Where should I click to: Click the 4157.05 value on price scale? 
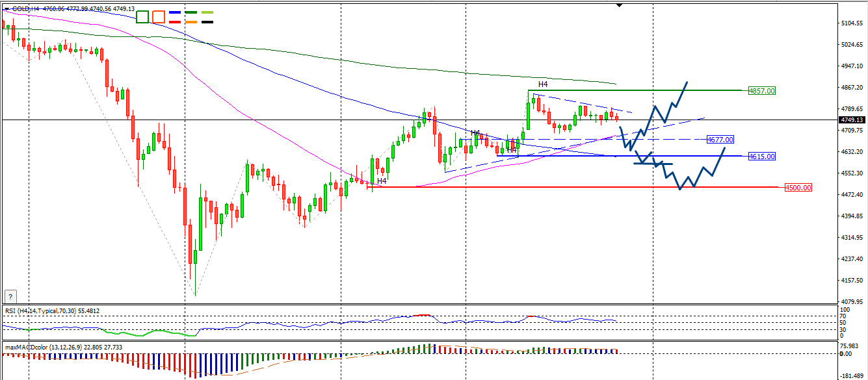pyautogui.click(x=852, y=281)
